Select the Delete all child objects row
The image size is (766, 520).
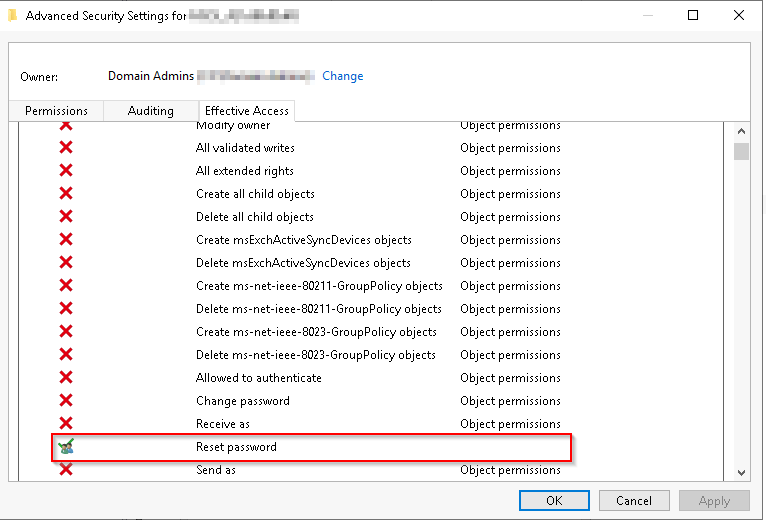point(255,217)
